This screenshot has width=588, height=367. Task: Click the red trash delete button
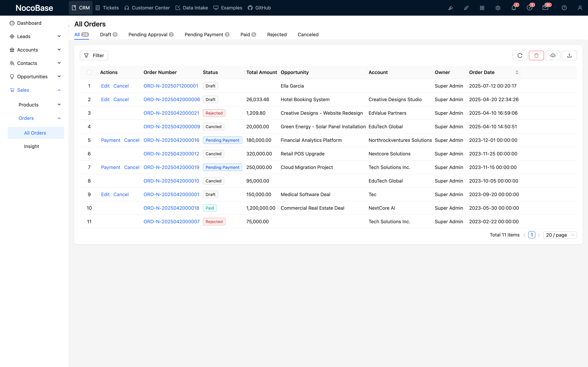pos(536,56)
